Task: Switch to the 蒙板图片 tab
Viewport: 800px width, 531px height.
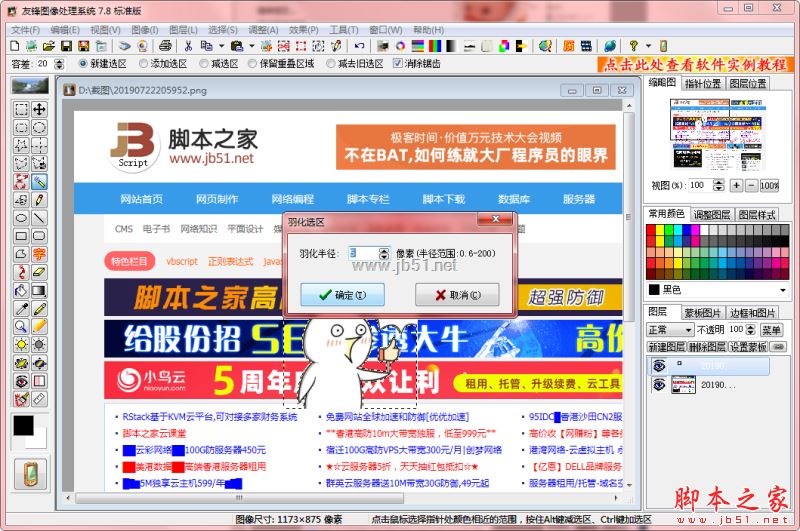Action: coord(703,313)
